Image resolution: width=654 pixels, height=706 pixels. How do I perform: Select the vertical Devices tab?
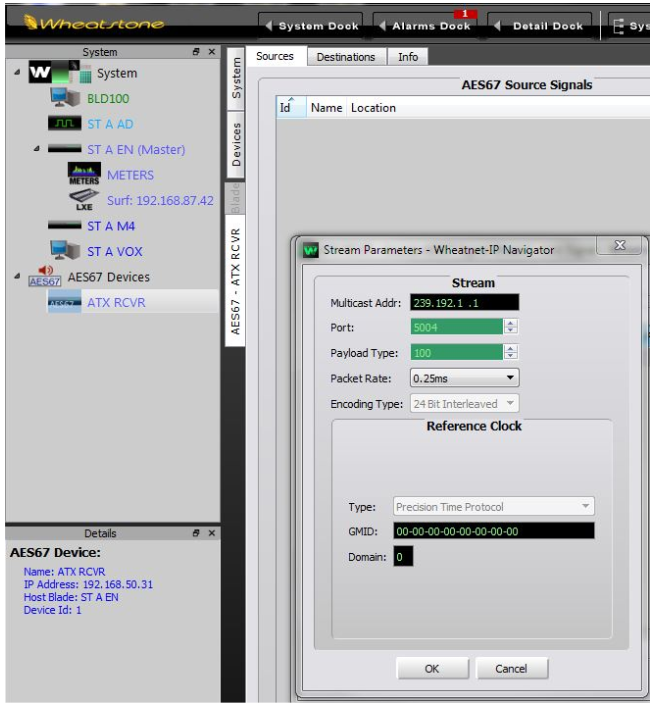click(236, 145)
